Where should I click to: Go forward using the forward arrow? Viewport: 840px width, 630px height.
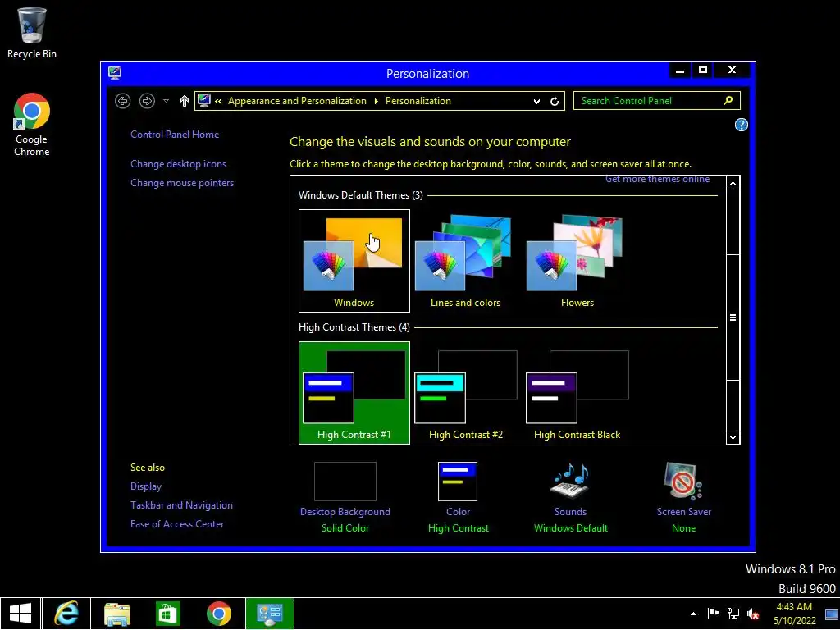(x=147, y=101)
